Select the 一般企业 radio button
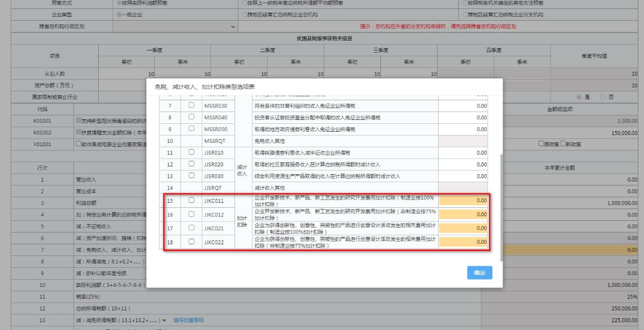644x330 pixels. 120,15
